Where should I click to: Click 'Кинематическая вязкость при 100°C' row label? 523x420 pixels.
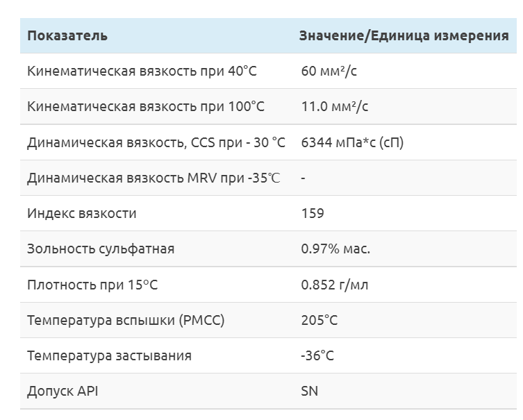(x=146, y=107)
